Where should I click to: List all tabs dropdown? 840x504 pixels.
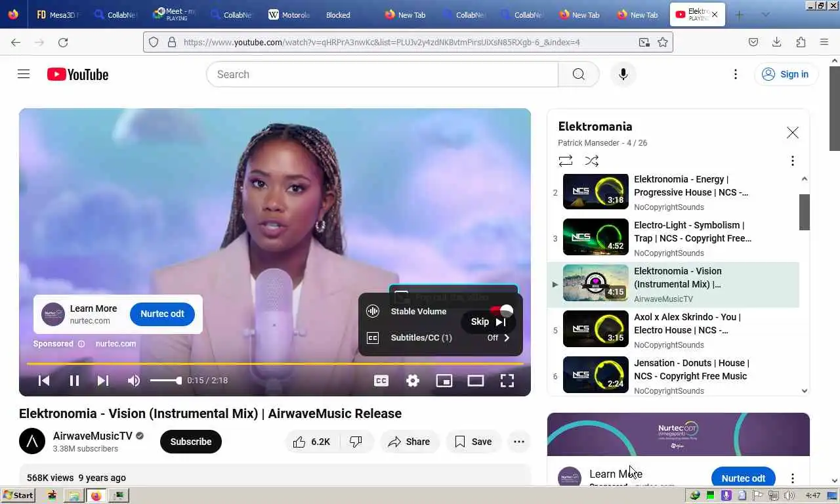765,14
